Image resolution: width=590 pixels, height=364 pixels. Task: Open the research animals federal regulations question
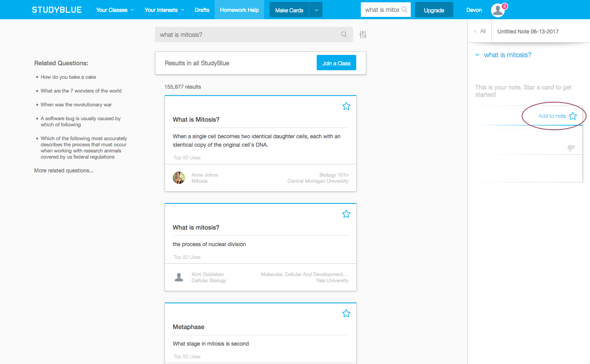click(84, 147)
